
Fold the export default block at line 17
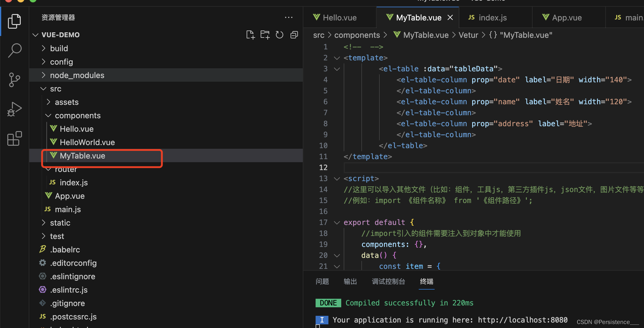[337, 223]
